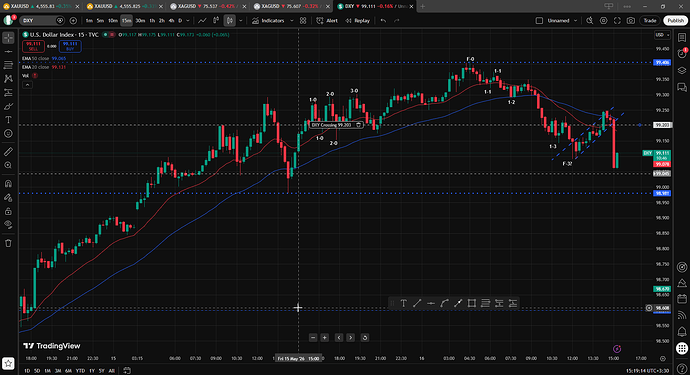
Task: Reset chart view navigation button
Action: click(364, 338)
